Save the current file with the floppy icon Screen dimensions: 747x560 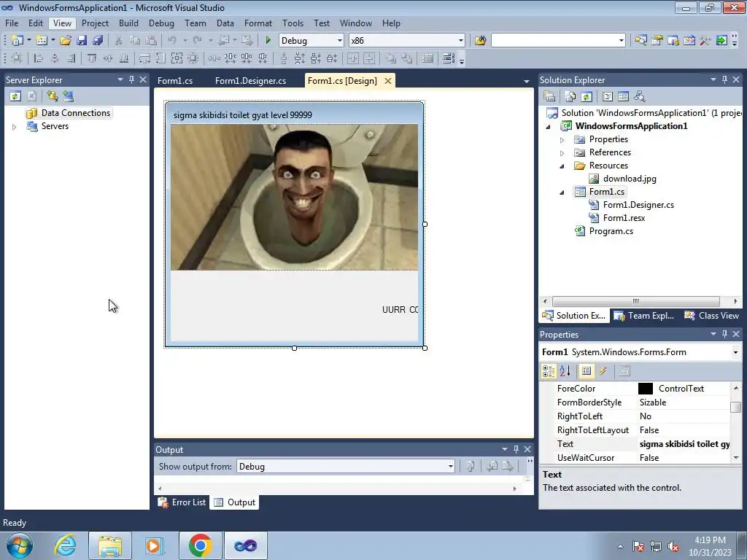[x=82, y=41]
